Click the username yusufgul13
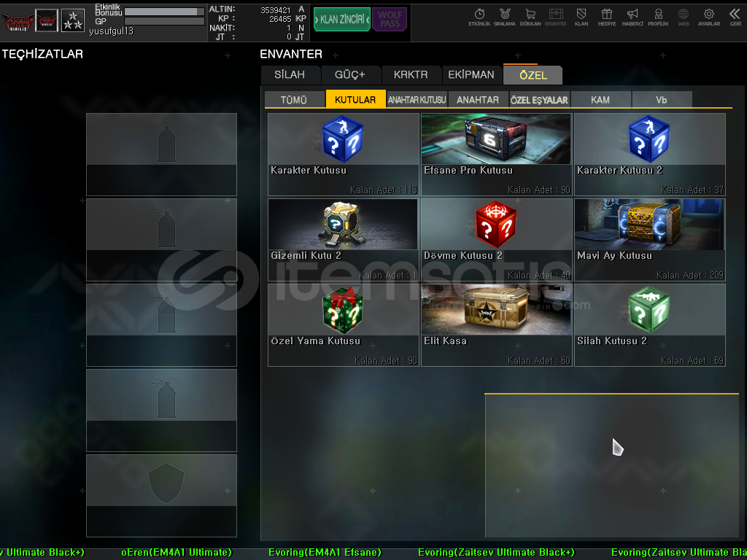This screenshot has height=560, width=747. pyautogui.click(x=111, y=31)
